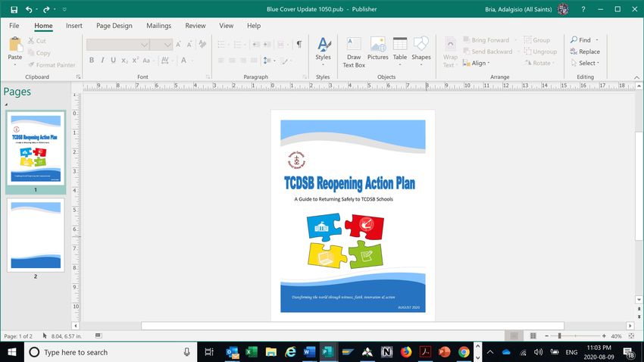Select page 2 thumbnail
Image resolution: width=644 pixels, height=362 pixels.
click(36, 236)
